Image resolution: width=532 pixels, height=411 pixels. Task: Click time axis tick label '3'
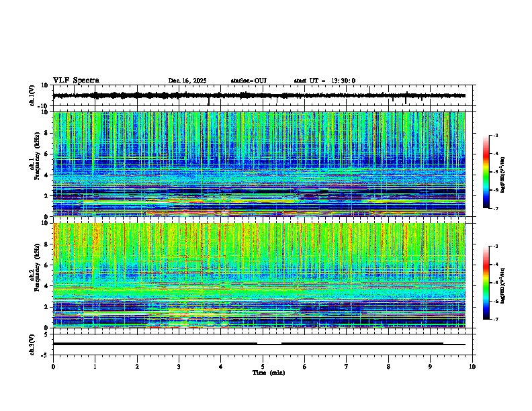click(179, 367)
